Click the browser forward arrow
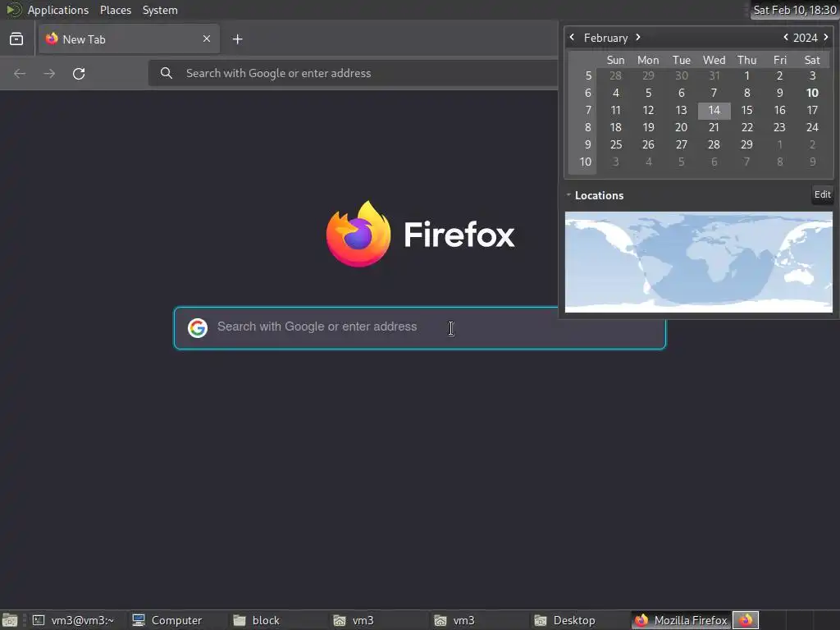This screenshot has width=840, height=630. point(49,73)
